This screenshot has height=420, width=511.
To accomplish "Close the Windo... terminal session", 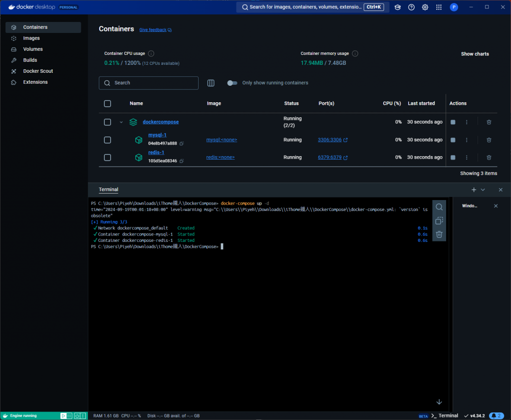I will [496, 206].
